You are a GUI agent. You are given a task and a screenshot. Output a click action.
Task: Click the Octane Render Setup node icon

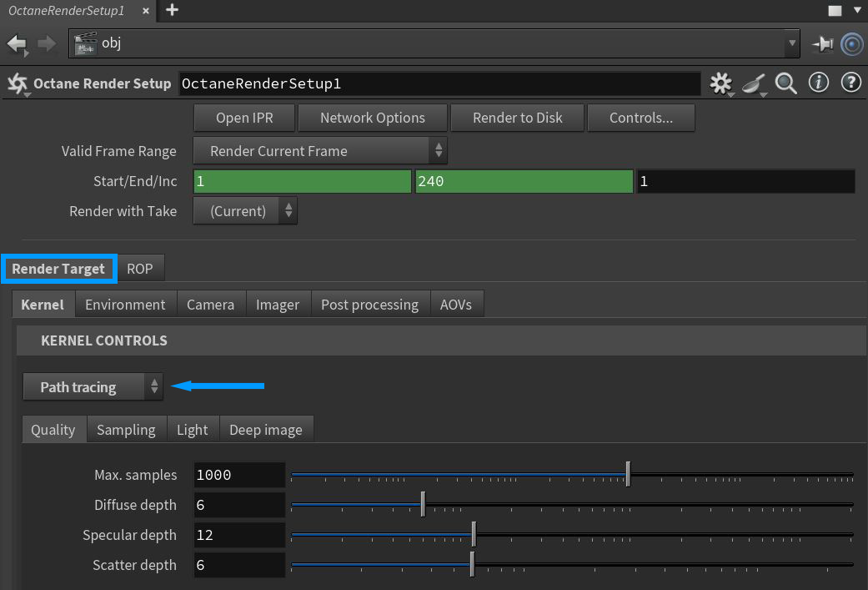[x=17, y=83]
